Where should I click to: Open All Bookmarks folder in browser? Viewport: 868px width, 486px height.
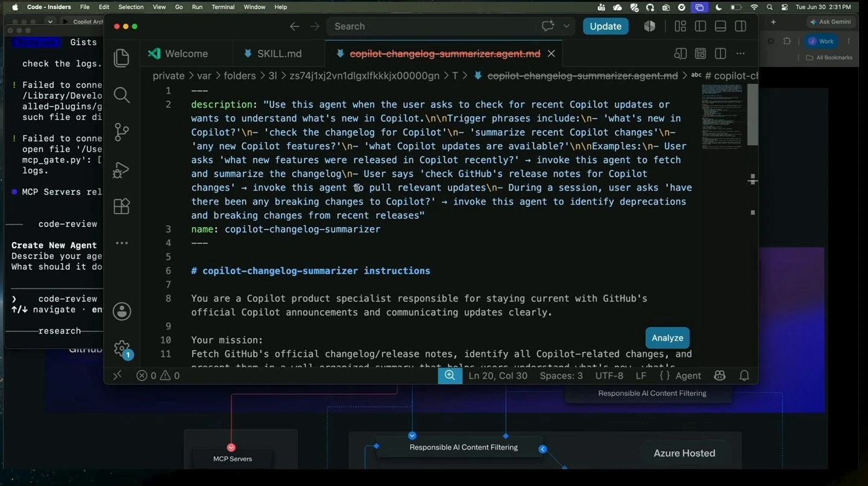(x=829, y=58)
